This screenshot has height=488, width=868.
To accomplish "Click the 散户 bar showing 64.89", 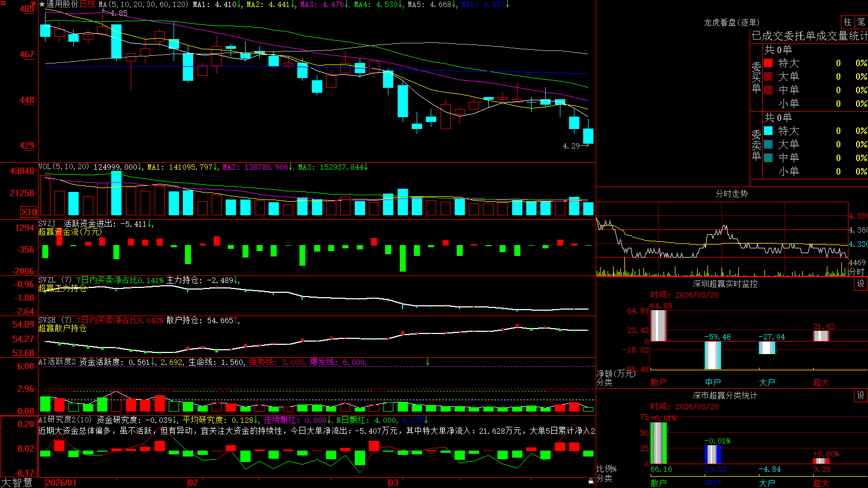I will 659,325.
